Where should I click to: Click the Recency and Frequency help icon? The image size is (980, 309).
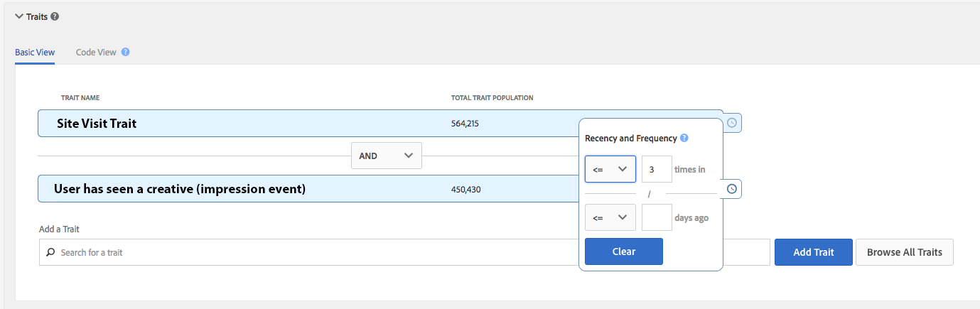(x=684, y=139)
